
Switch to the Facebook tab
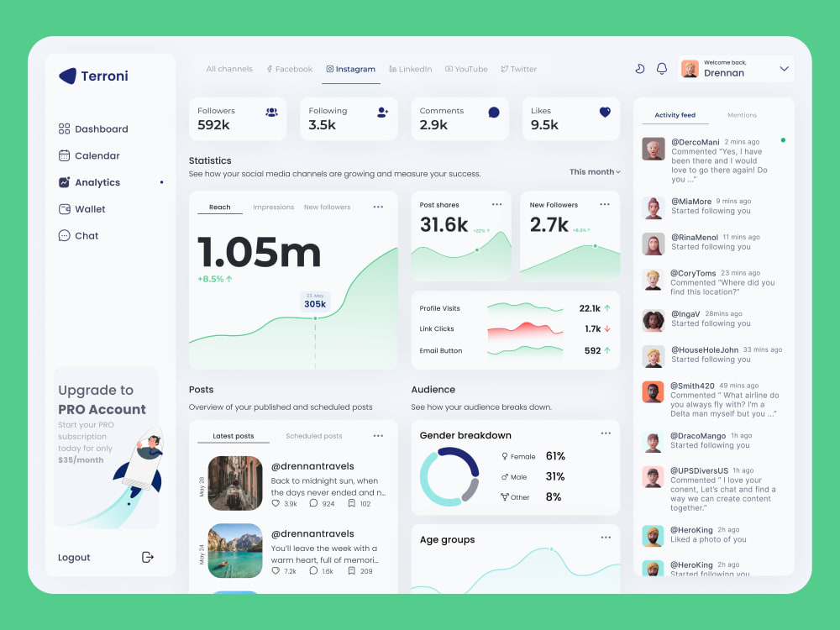pyautogui.click(x=289, y=69)
